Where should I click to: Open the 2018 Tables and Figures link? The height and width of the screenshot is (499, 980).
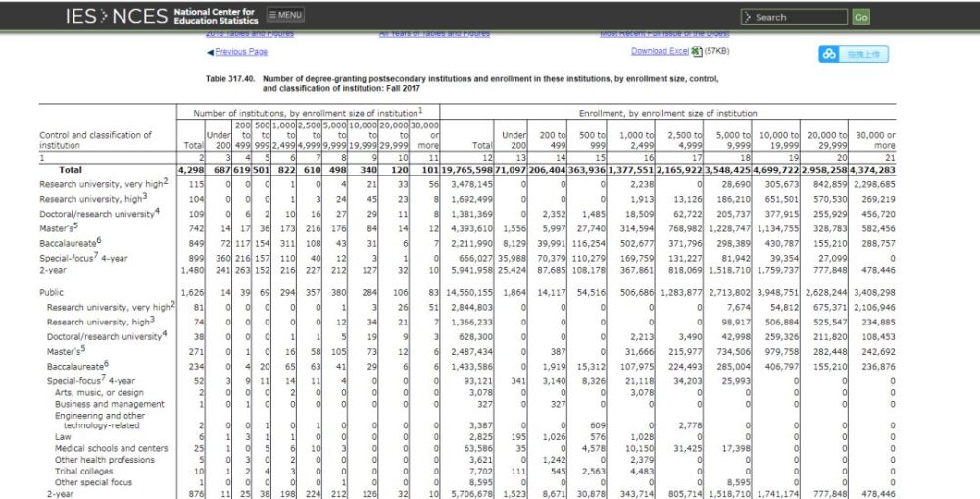coord(250,34)
